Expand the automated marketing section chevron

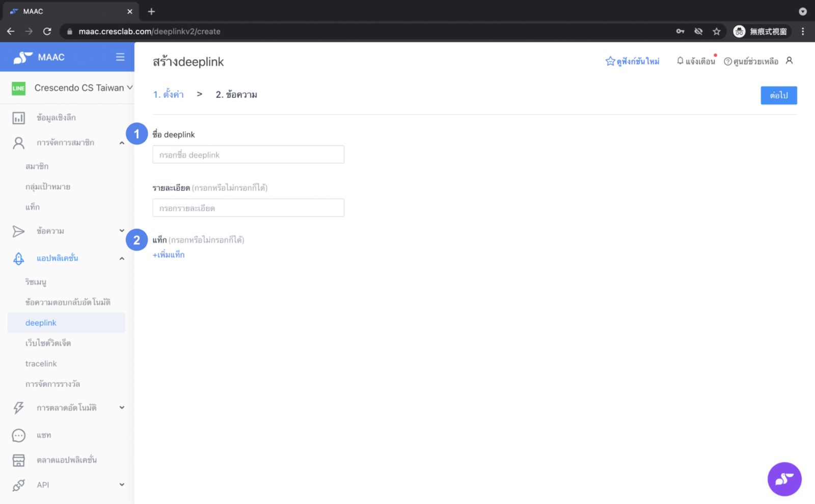(x=122, y=408)
